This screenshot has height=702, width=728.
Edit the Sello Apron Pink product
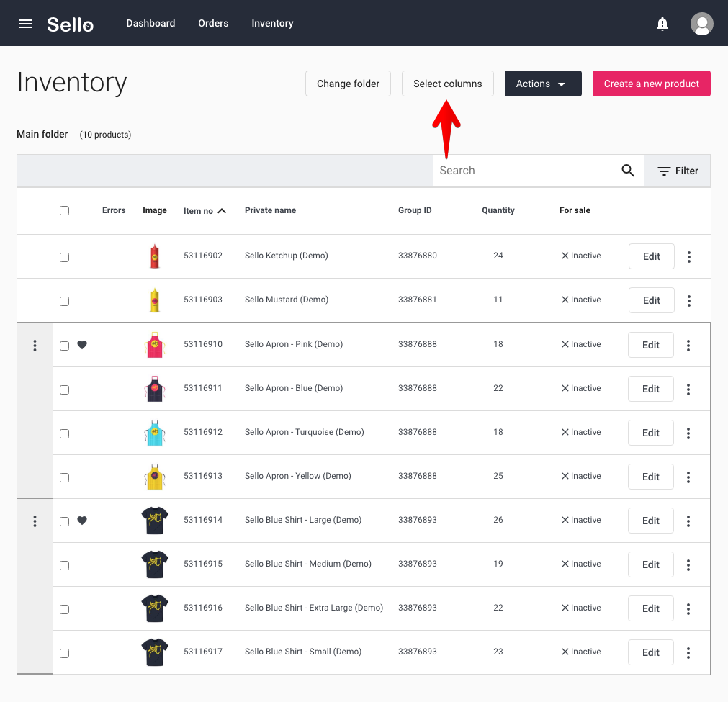(x=650, y=345)
